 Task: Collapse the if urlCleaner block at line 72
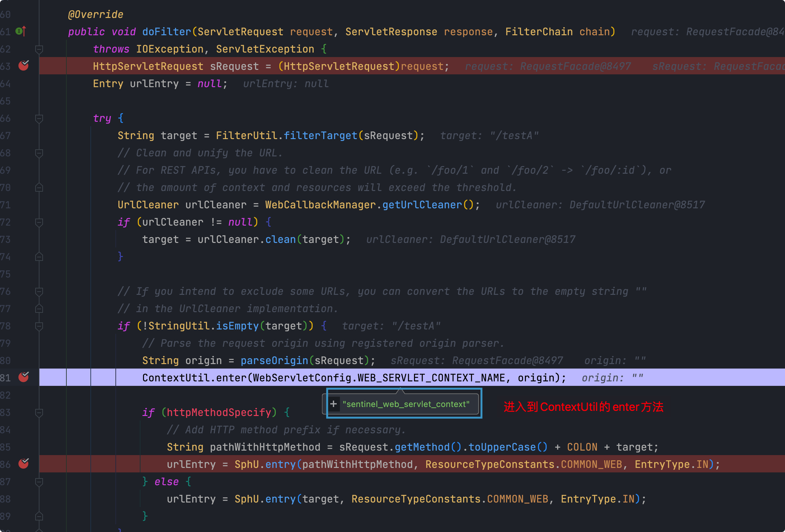39,222
